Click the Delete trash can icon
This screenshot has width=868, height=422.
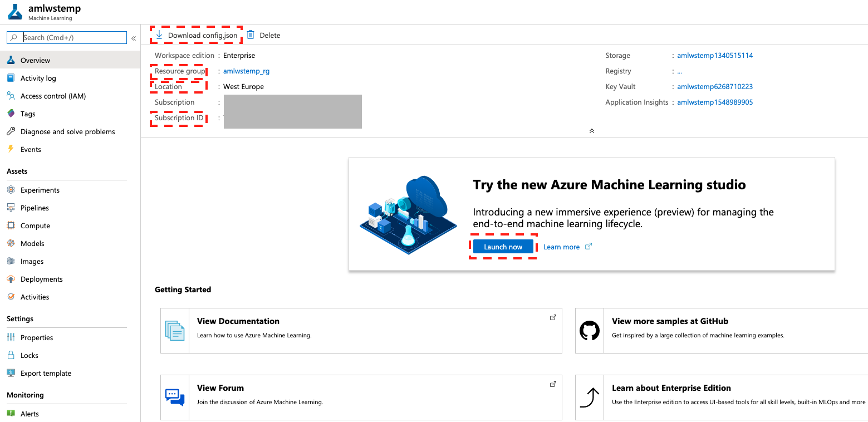[x=251, y=35]
